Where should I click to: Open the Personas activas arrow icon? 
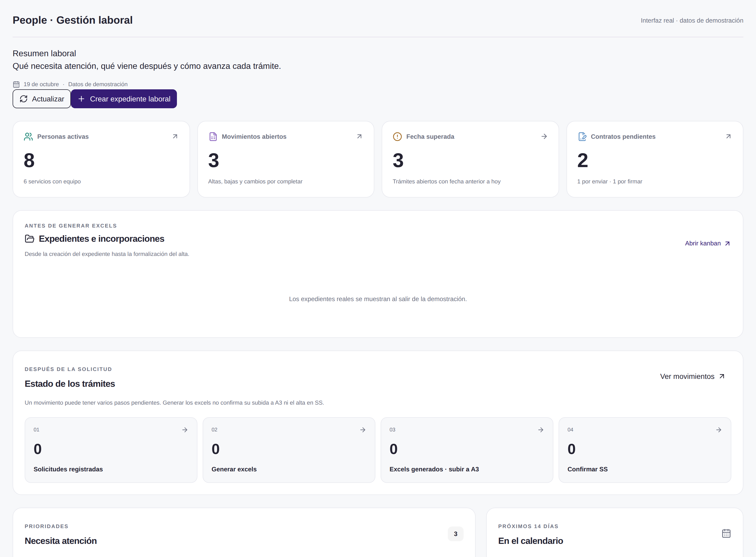(x=175, y=137)
